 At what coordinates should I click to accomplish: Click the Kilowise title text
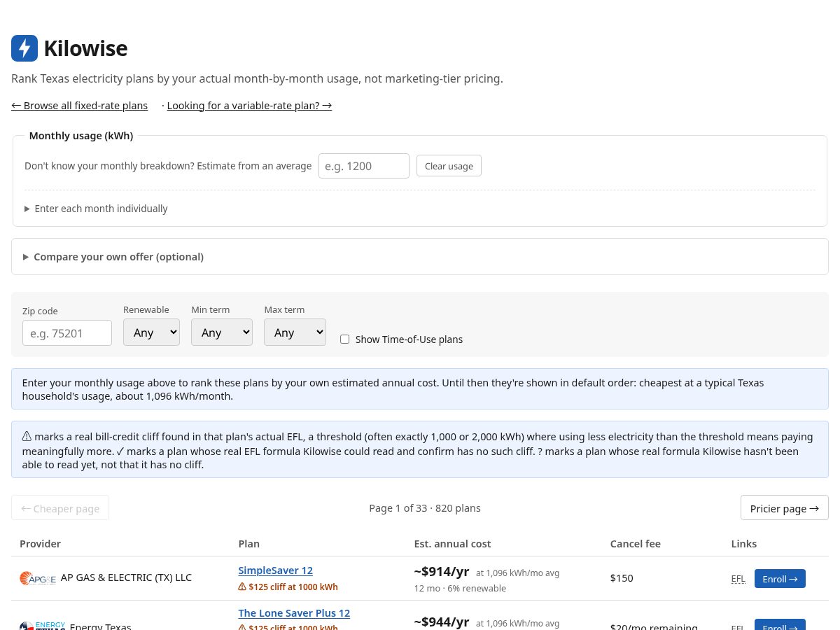85,48
